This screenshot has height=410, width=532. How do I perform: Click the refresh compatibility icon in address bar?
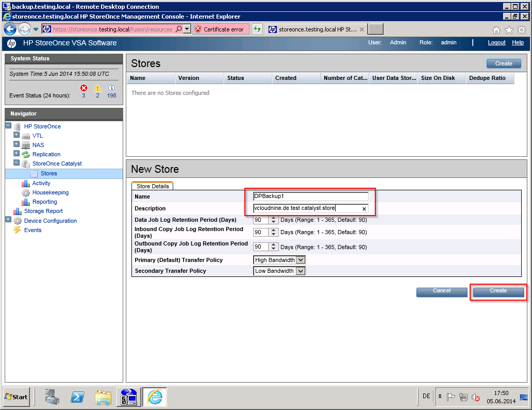[257, 29]
